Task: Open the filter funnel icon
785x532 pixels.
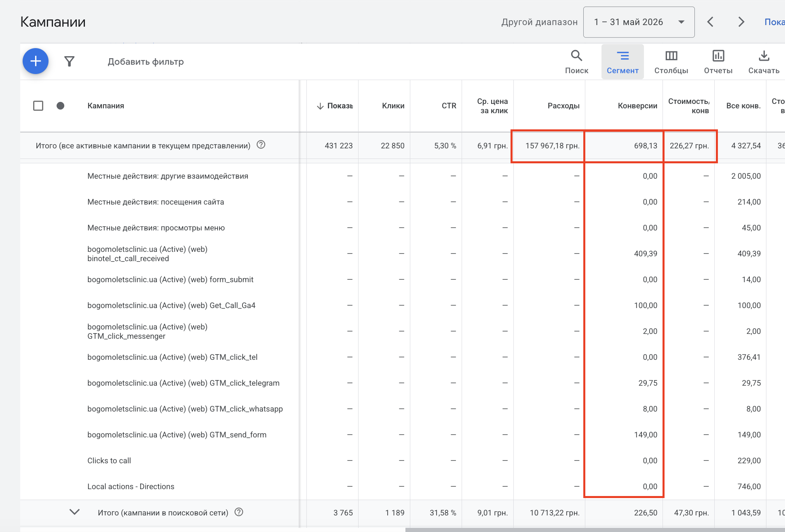Action: coord(70,61)
